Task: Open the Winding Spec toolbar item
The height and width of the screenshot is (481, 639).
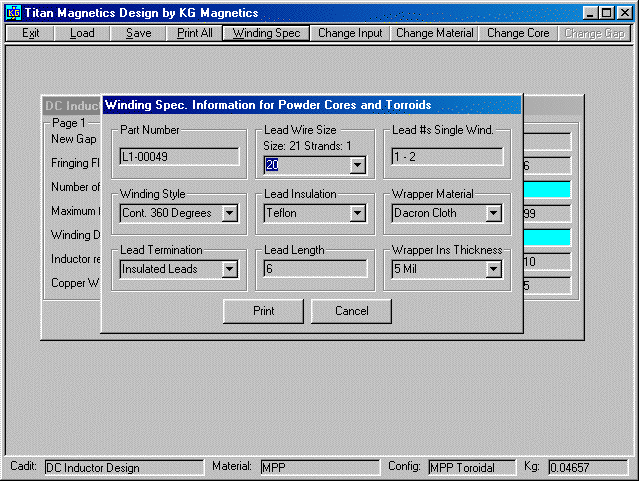Action: pos(266,33)
